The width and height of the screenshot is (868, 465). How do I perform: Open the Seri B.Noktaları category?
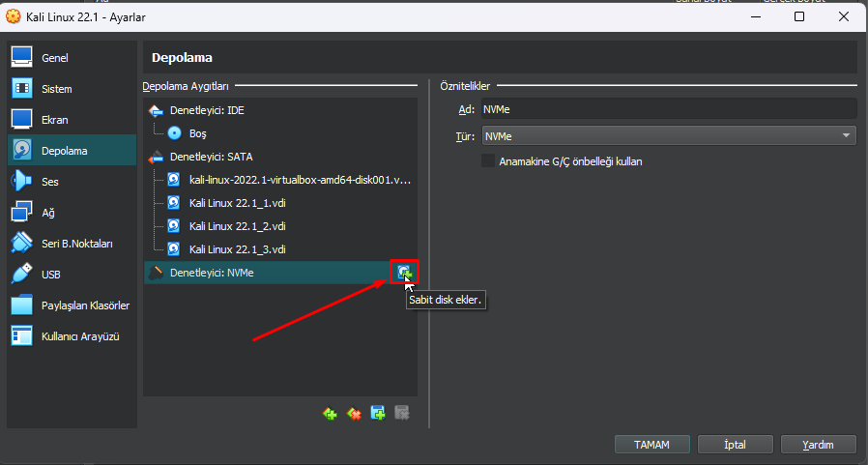(x=72, y=244)
